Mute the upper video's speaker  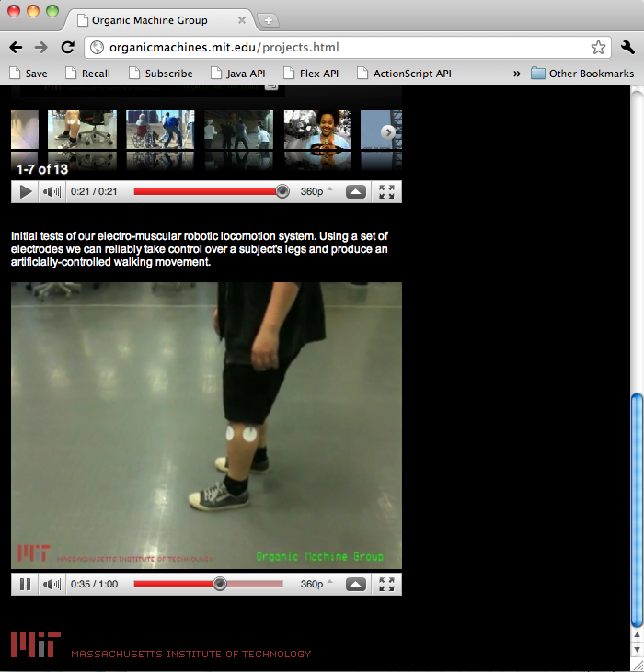[52, 191]
